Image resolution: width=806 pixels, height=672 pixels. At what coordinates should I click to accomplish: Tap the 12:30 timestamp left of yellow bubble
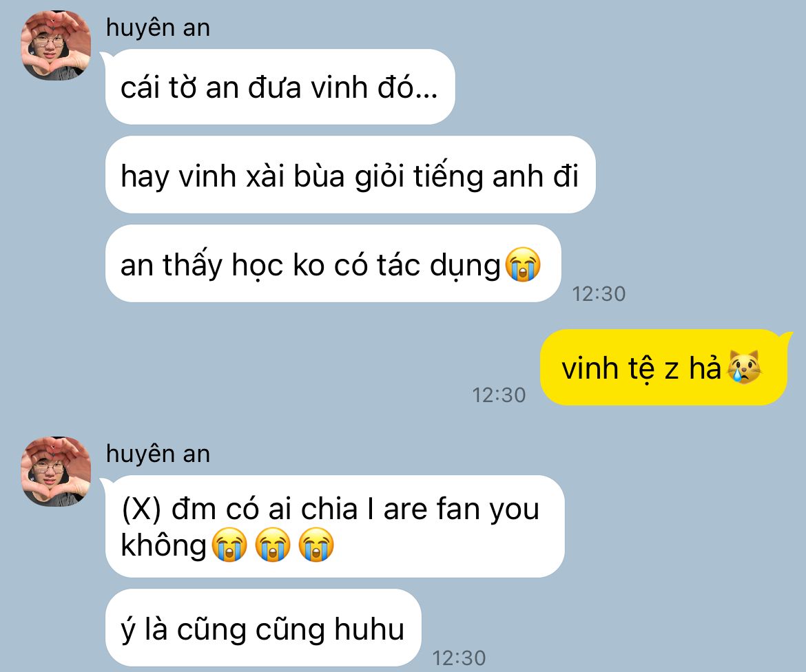pyautogui.click(x=499, y=395)
